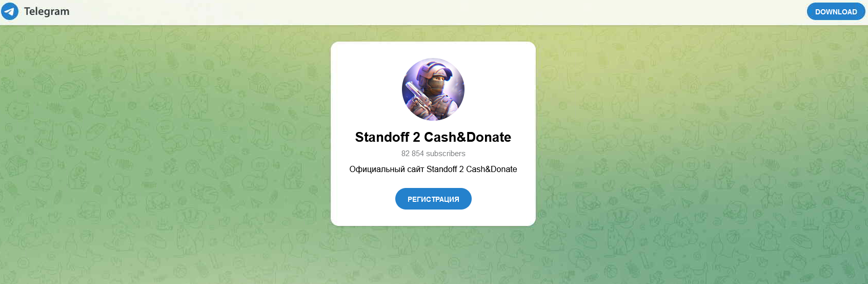Click the number 2 in the channel title

coord(416,137)
